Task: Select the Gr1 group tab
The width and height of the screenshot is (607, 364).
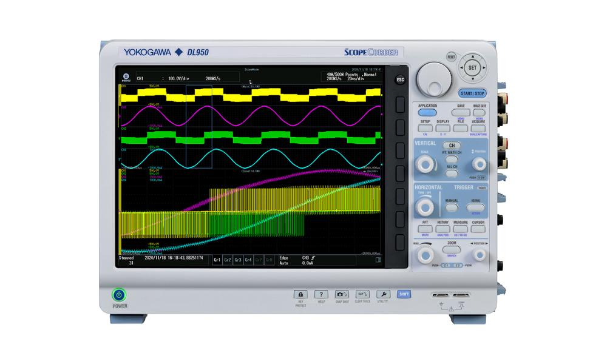Action: [217, 260]
